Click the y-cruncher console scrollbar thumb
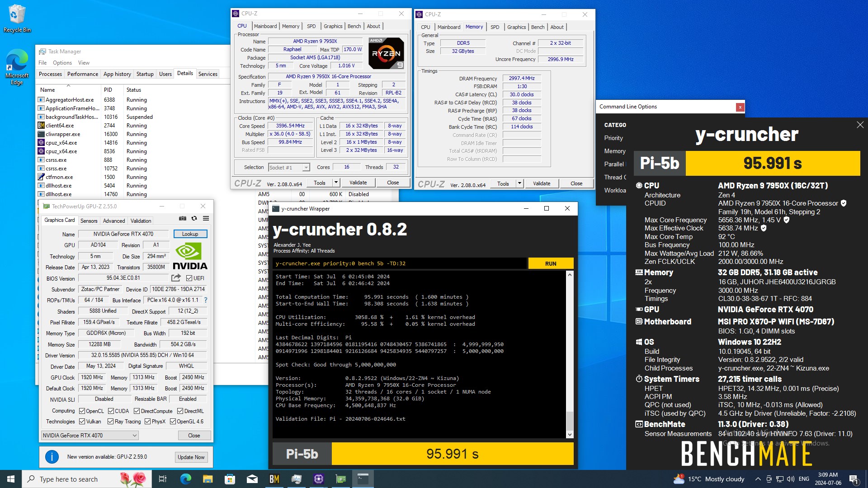 pyautogui.click(x=570, y=420)
